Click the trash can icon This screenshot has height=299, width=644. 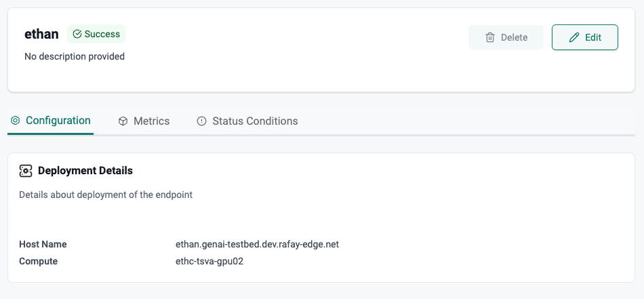[x=490, y=37]
